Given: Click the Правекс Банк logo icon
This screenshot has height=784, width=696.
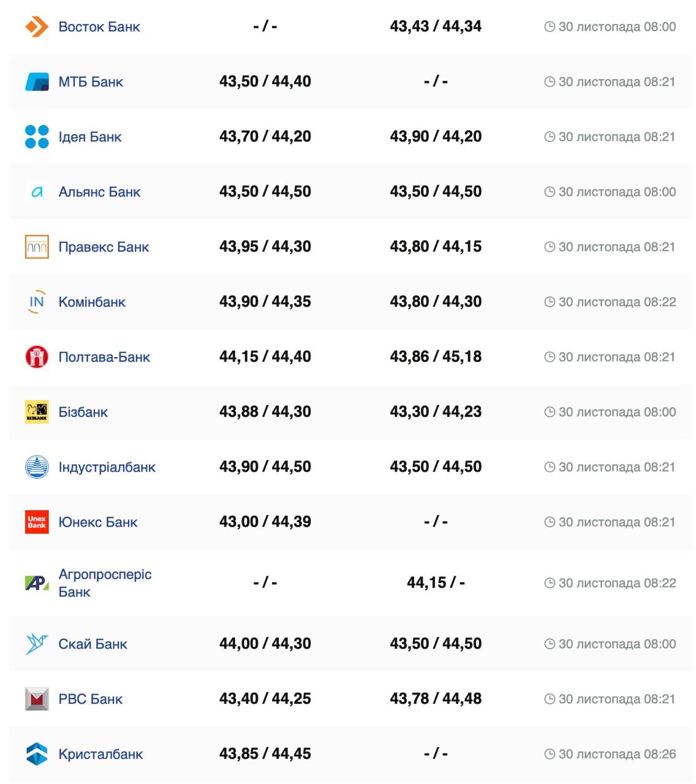Looking at the screenshot, I should click(37, 247).
